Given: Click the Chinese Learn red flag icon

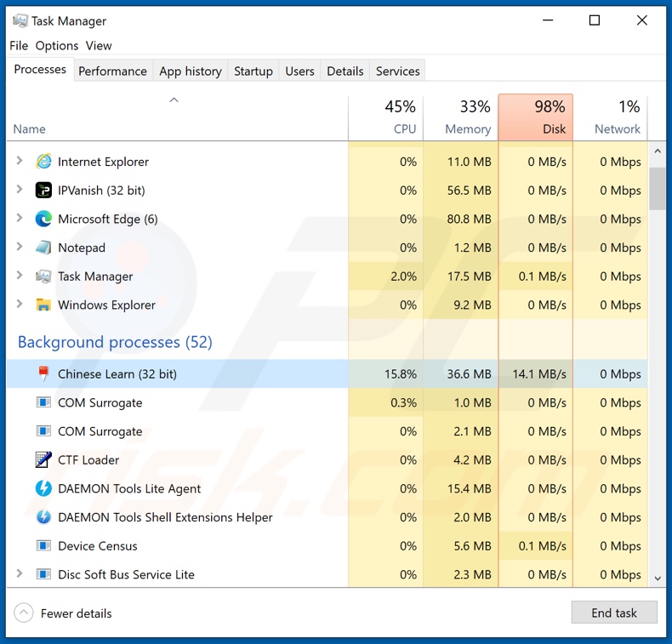Looking at the screenshot, I should coord(43,373).
